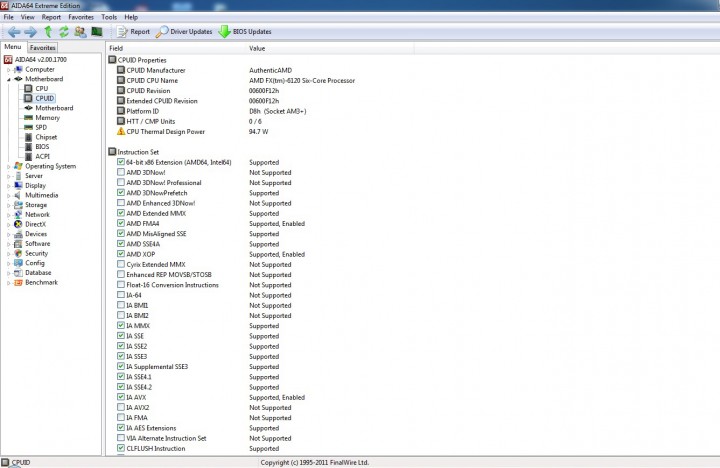Viewport: 720px width, 468px height.
Task: Select the AIDA64 v2.00.1700 root node
Action: pyautogui.click(x=35, y=60)
